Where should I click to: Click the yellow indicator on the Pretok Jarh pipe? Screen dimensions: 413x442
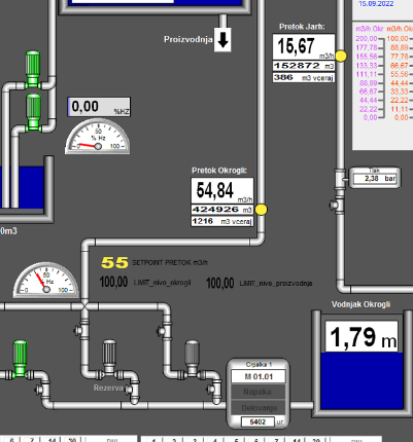pos(341,56)
